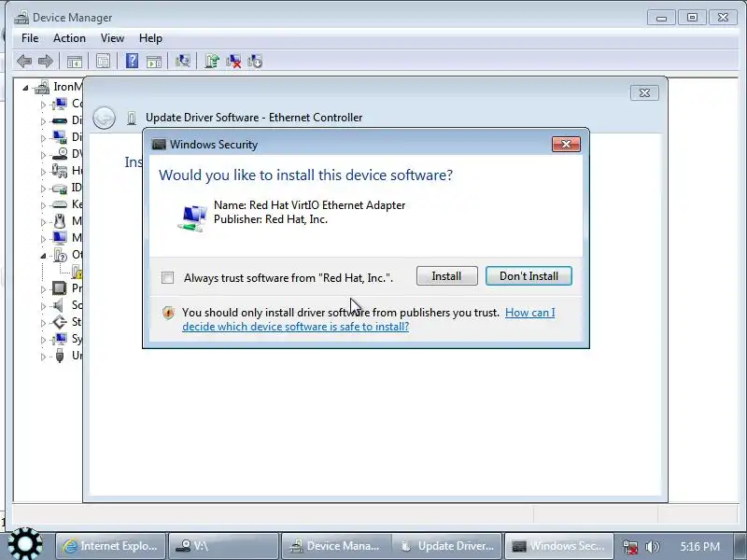This screenshot has height=560, width=747.
Task: Open the Help menu in Device Manager
Action: coord(150,38)
